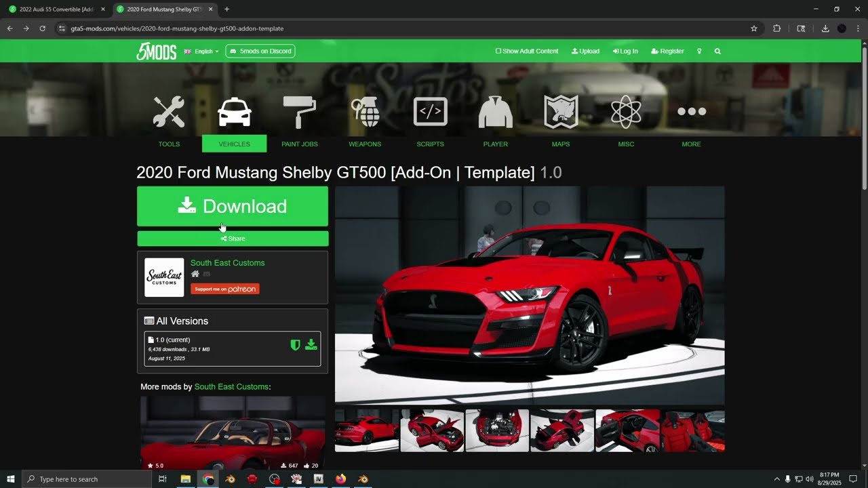Open the browser downloads icon
The height and width of the screenshot is (488, 868).
825,28
